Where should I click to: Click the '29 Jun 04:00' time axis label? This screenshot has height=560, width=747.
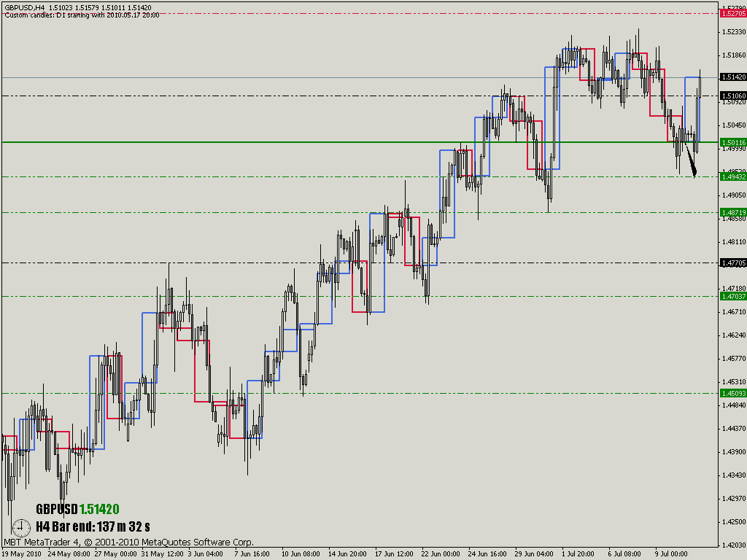pos(534,554)
